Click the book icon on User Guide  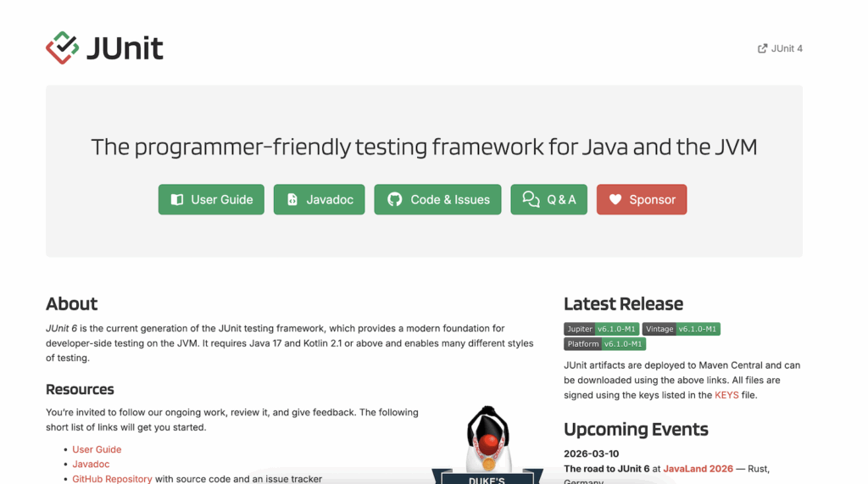coord(177,199)
